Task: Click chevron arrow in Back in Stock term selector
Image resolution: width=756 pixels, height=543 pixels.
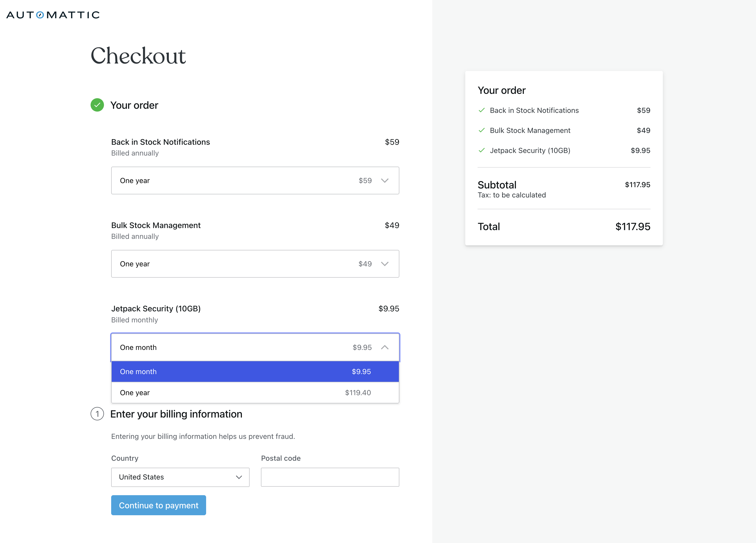Action: (385, 180)
